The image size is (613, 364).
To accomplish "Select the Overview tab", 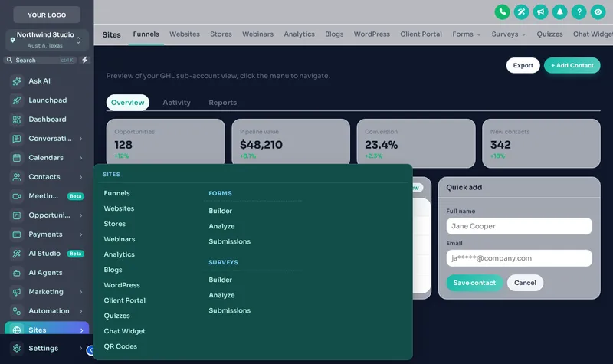I will [x=127, y=103].
